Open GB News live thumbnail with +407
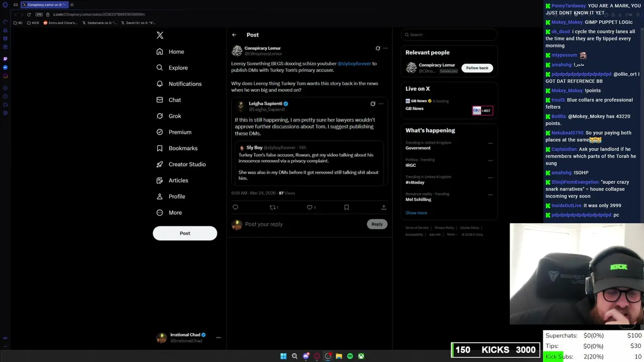The height and width of the screenshot is (362, 644). coord(482,111)
